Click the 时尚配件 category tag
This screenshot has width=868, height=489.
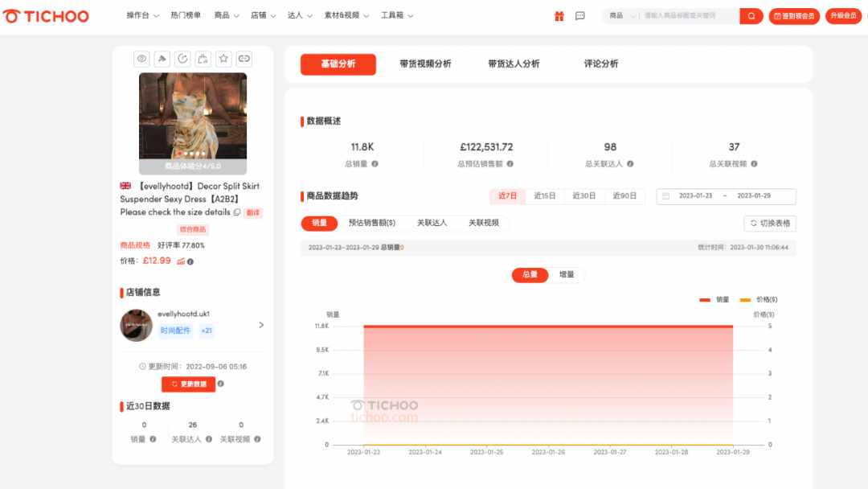click(x=175, y=331)
